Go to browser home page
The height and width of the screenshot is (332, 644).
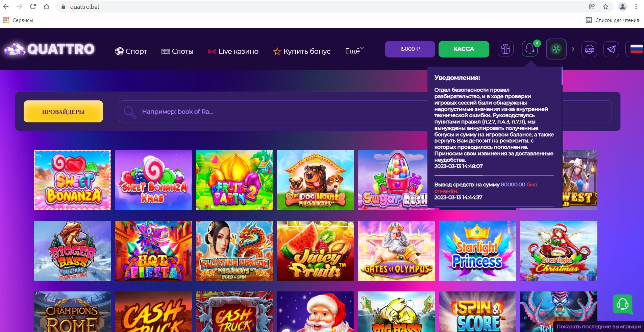tap(47, 6)
